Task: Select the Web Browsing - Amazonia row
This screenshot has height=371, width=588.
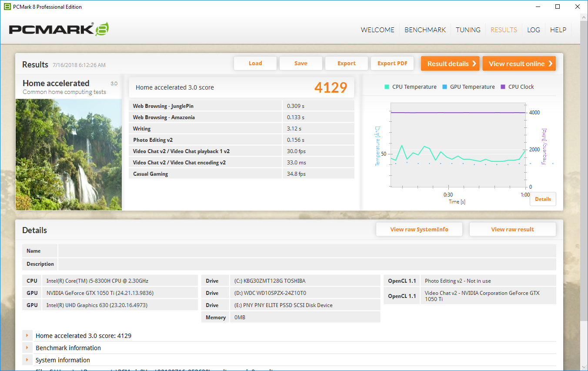Action: 241,117
